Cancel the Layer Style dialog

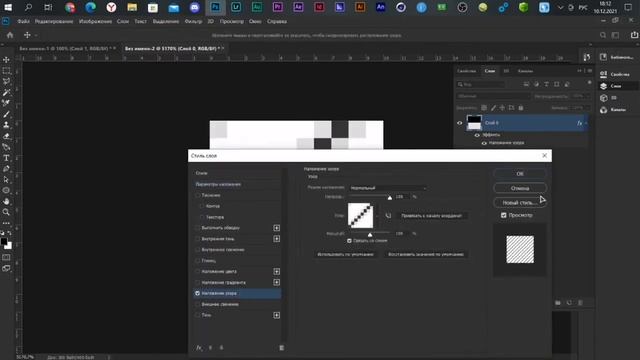pos(520,188)
